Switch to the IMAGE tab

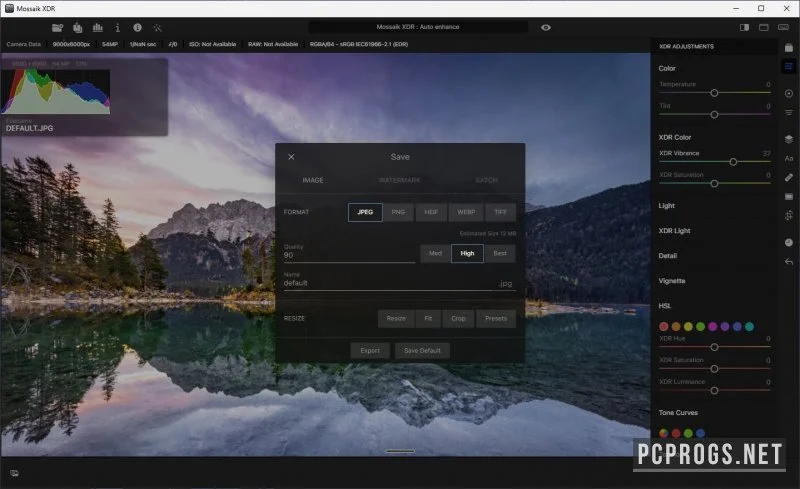(313, 180)
